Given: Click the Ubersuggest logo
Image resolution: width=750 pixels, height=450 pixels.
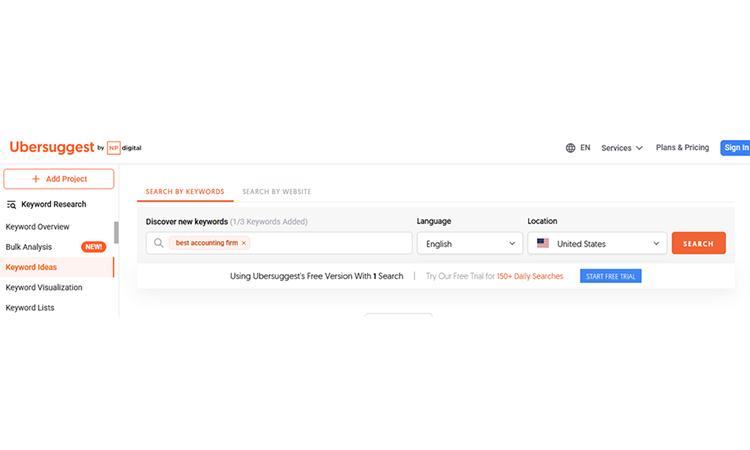Looking at the screenshot, I should coord(52,147).
